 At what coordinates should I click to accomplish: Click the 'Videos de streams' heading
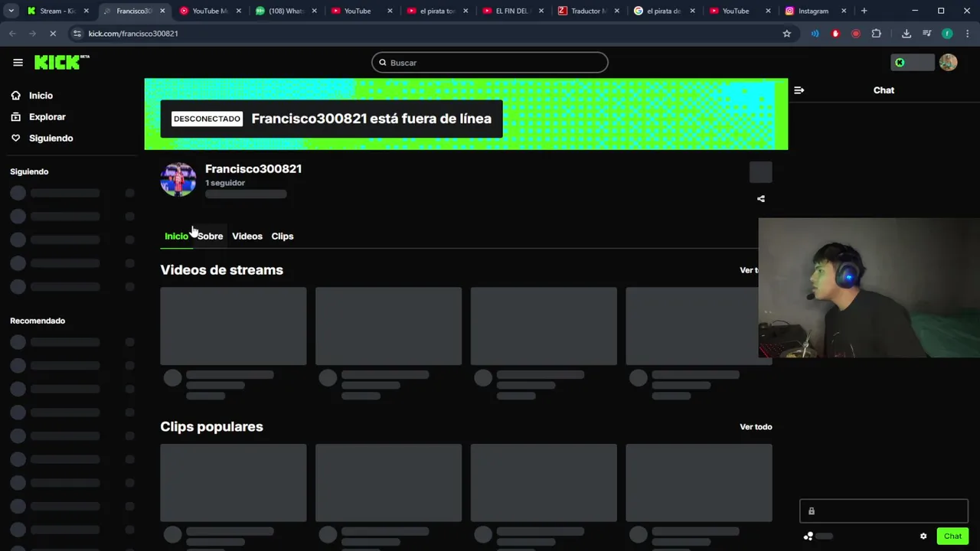pyautogui.click(x=221, y=270)
